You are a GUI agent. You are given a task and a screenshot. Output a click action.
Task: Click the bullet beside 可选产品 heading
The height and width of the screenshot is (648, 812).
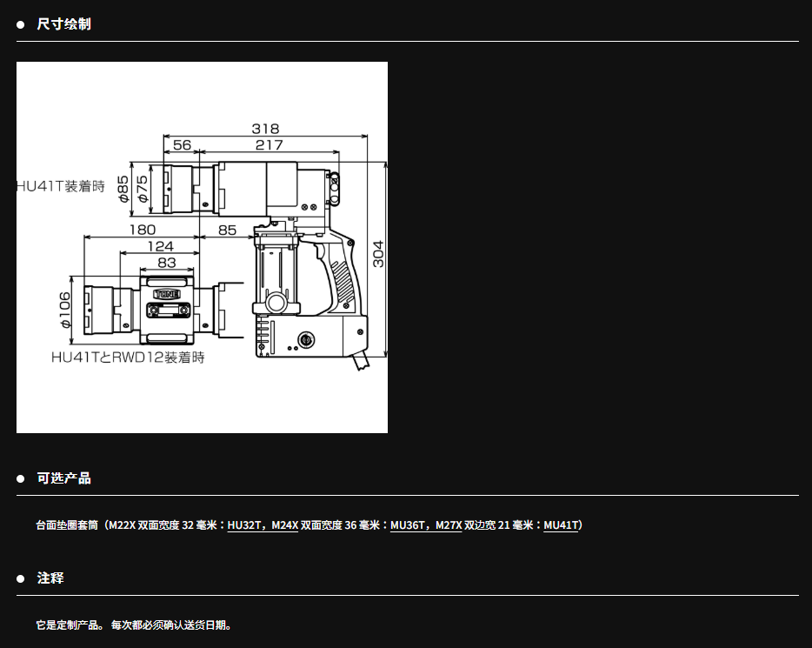coord(21,478)
